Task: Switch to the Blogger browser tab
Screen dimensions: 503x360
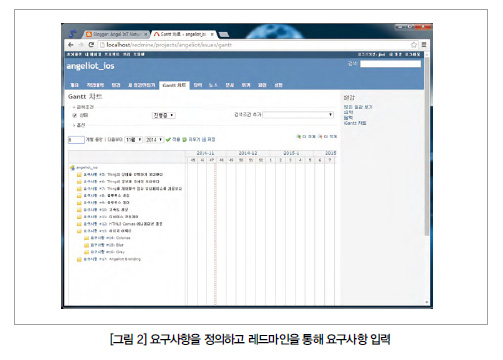Action: (x=116, y=34)
